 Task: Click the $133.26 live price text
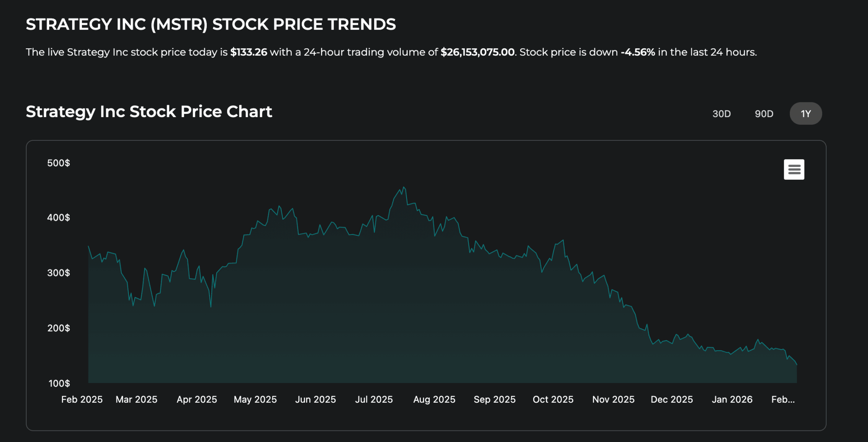click(x=249, y=52)
